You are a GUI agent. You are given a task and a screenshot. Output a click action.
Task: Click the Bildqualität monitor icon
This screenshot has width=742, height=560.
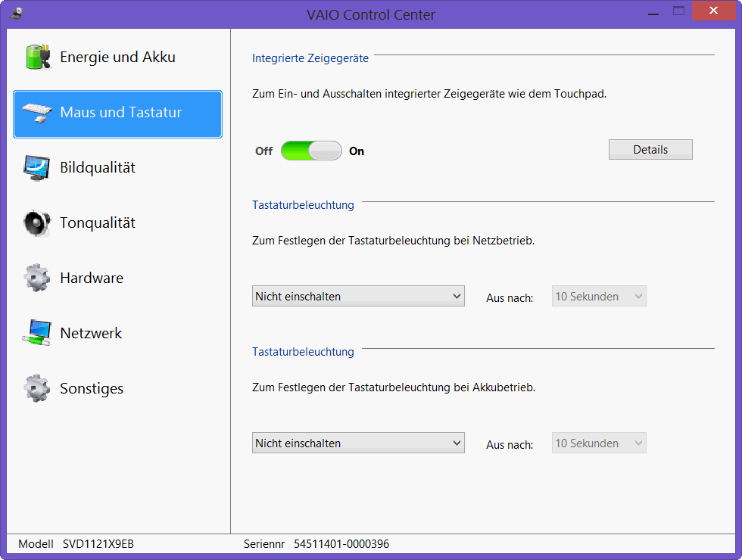point(37,167)
